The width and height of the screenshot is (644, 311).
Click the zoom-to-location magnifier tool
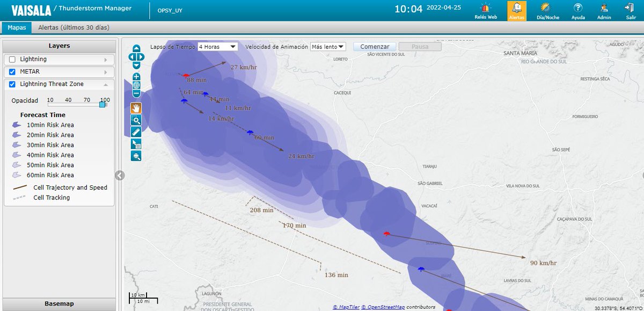pos(136,156)
